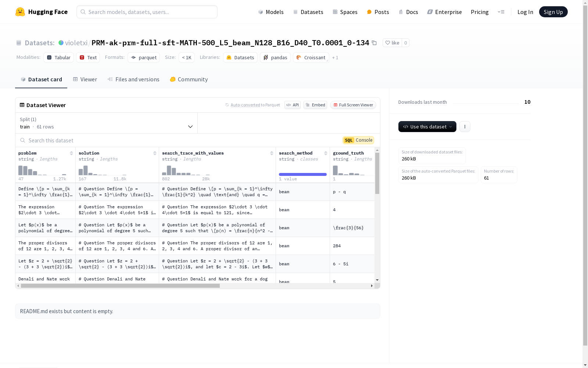Click the table scroll right arrow
Screen dimensions: 588x368
[372, 286]
